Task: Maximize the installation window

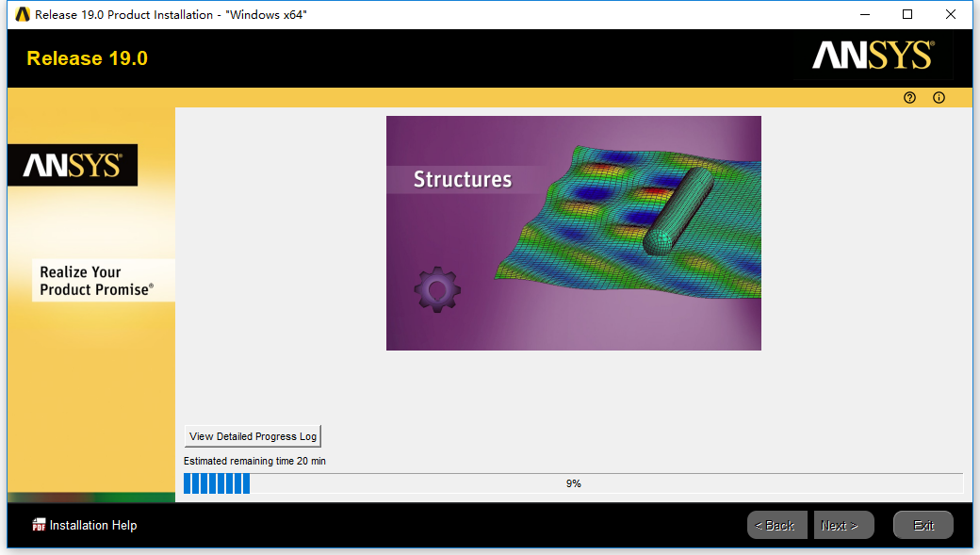Action: point(907,14)
